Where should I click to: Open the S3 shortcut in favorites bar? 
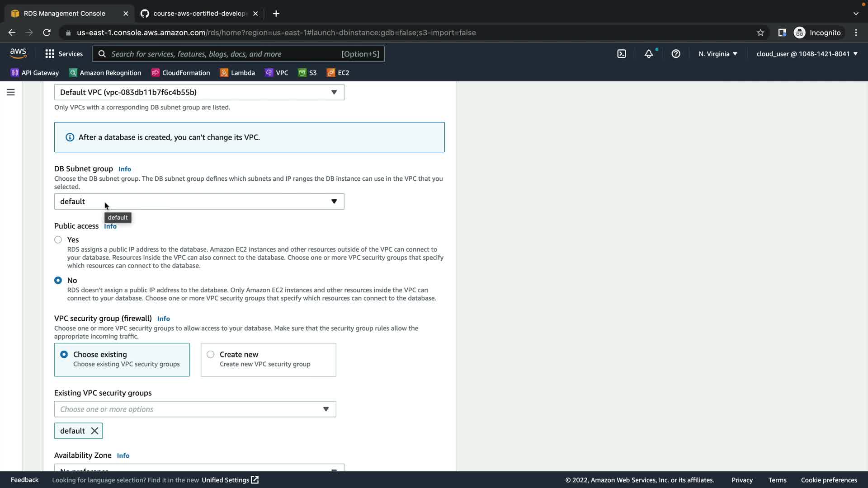[x=307, y=73]
